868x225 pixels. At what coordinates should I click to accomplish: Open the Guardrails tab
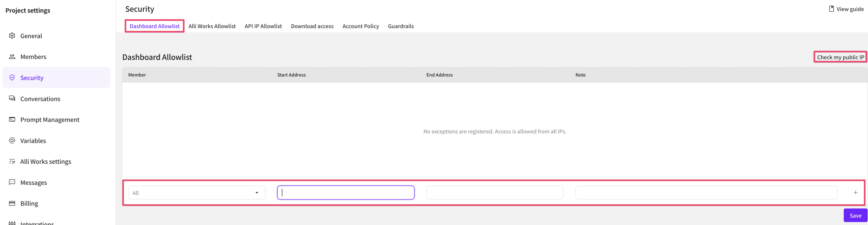pos(401,26)
